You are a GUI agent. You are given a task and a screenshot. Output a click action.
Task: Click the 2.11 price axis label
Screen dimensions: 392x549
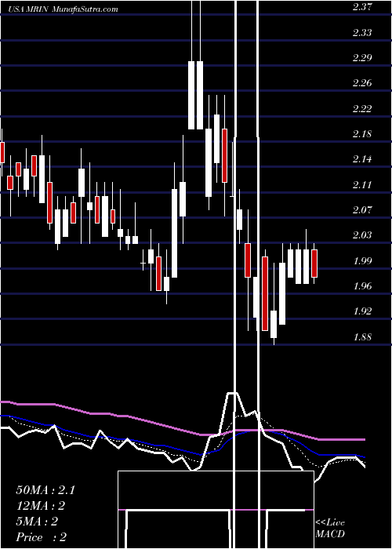tap(362, 184)
